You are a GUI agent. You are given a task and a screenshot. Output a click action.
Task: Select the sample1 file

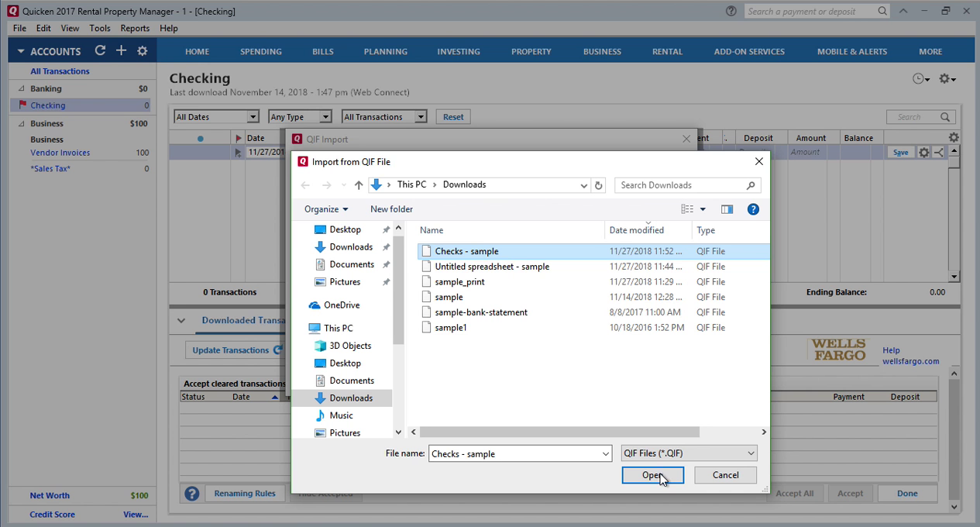(451, 328)
